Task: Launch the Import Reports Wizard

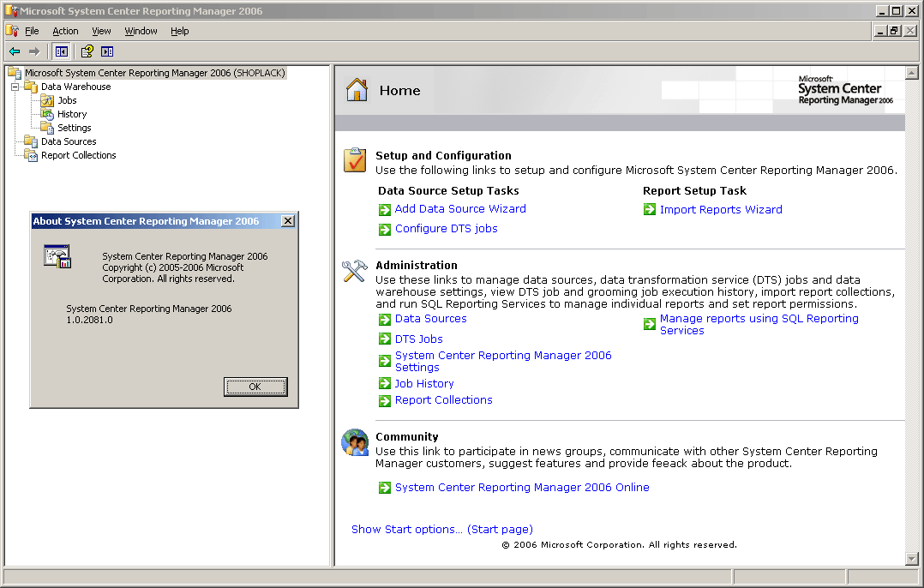Action: 720,209
